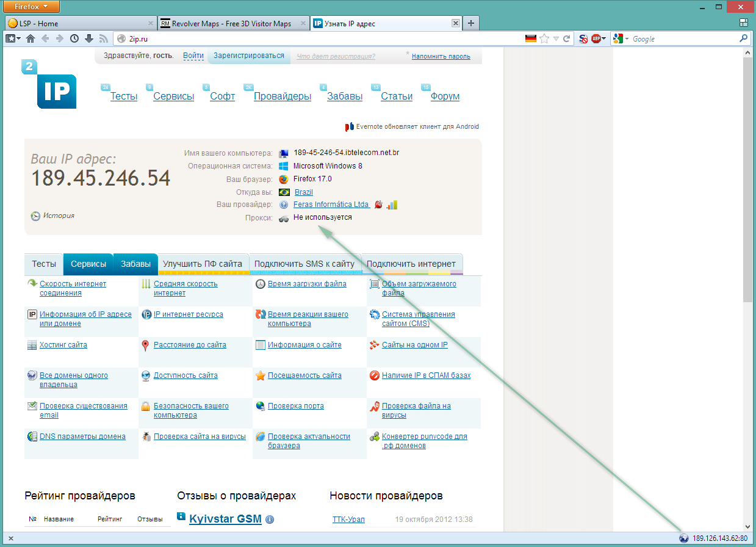Viewport: 756px width, 547px height.
Task: Open the Форум navigation link
Action: tap(445, 96)
